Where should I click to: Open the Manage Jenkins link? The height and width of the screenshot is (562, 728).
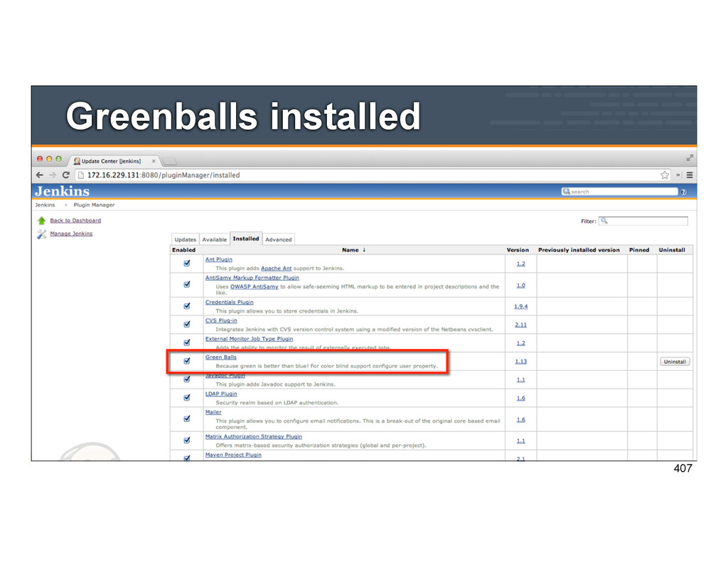71,234
